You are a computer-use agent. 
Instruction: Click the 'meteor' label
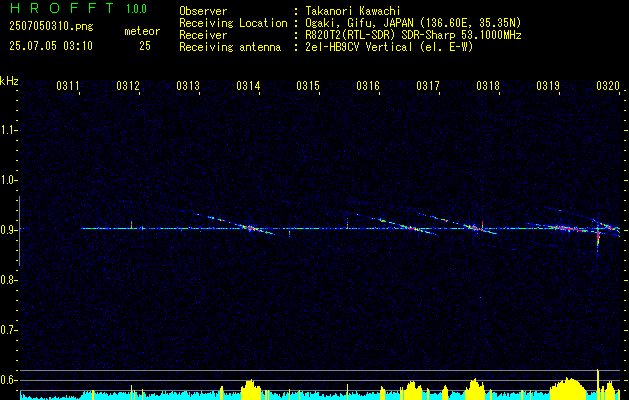[x=142, y=31]
